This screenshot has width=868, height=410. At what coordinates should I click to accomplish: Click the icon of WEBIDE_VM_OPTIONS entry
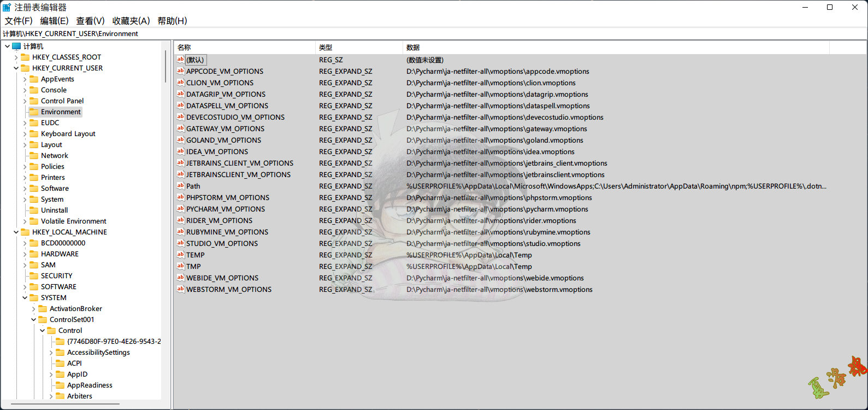pyautogui.click(x=180, y=278)
